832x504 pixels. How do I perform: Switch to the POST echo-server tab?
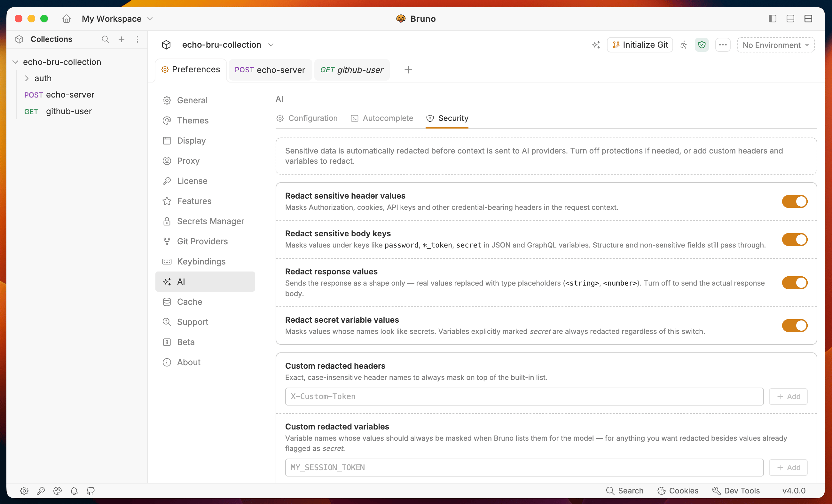[270, 70]
